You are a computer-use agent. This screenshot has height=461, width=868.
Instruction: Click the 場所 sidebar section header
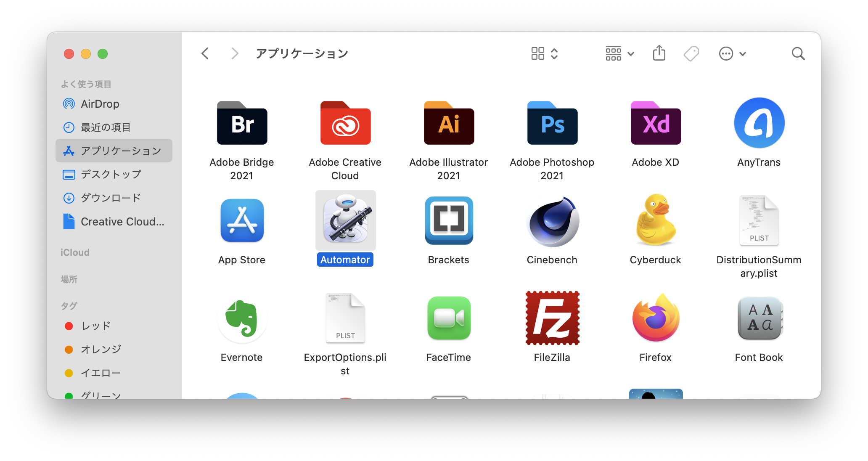[69, 279]
